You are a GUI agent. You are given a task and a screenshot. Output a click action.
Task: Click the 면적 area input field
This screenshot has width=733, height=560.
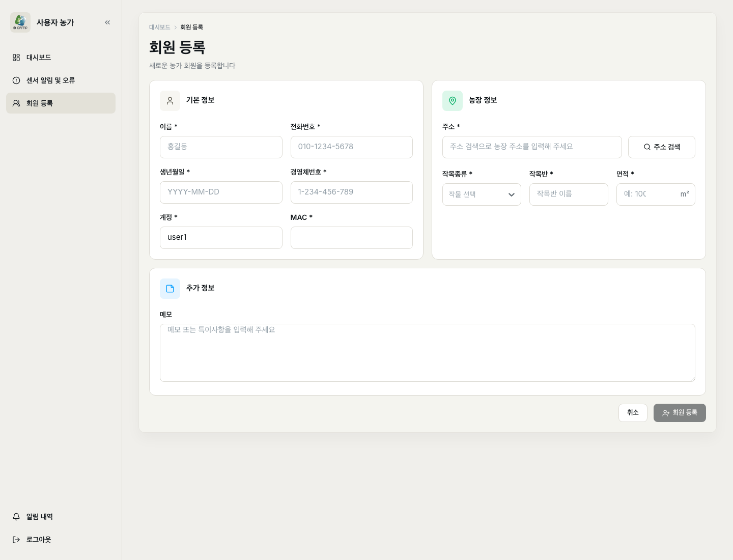(656, 194)
